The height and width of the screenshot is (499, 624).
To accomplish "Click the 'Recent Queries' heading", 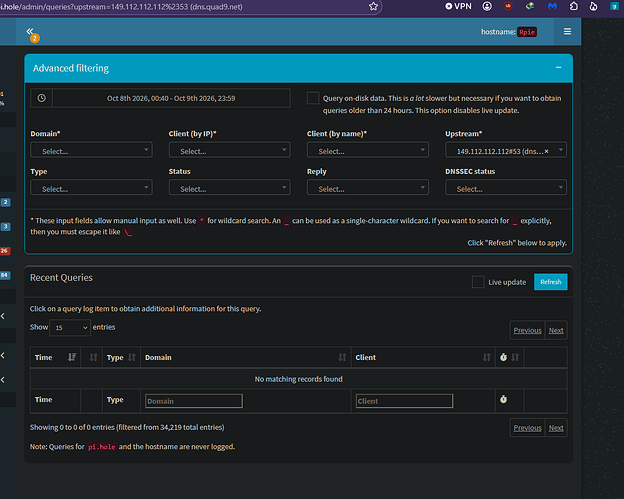I will pos(61,277).
